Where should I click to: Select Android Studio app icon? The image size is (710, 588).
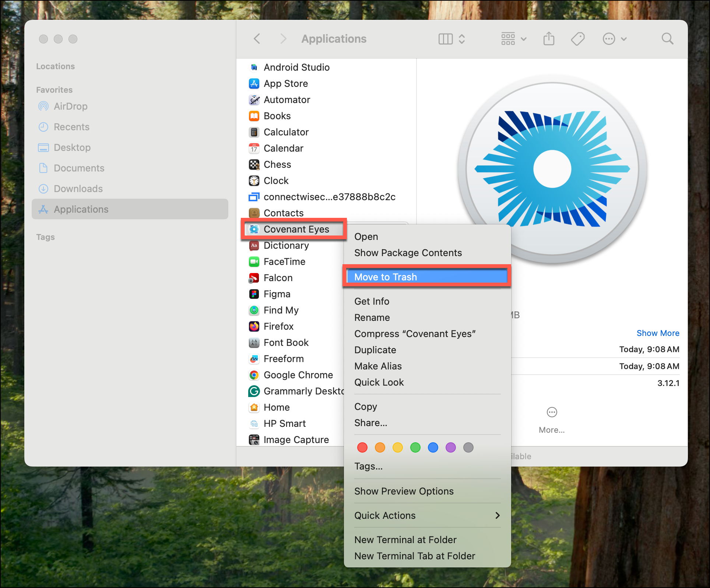click(254, 67)
